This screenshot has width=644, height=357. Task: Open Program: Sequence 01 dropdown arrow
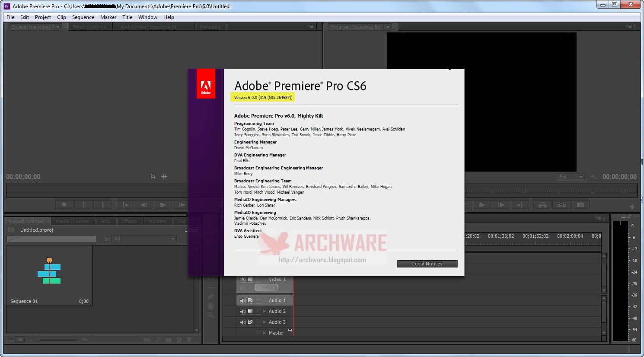pos(388,27)
